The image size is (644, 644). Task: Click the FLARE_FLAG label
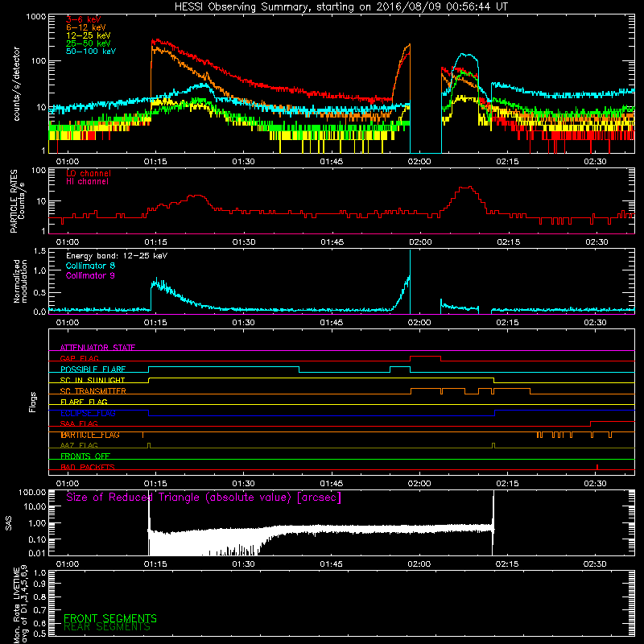(84, 402)
